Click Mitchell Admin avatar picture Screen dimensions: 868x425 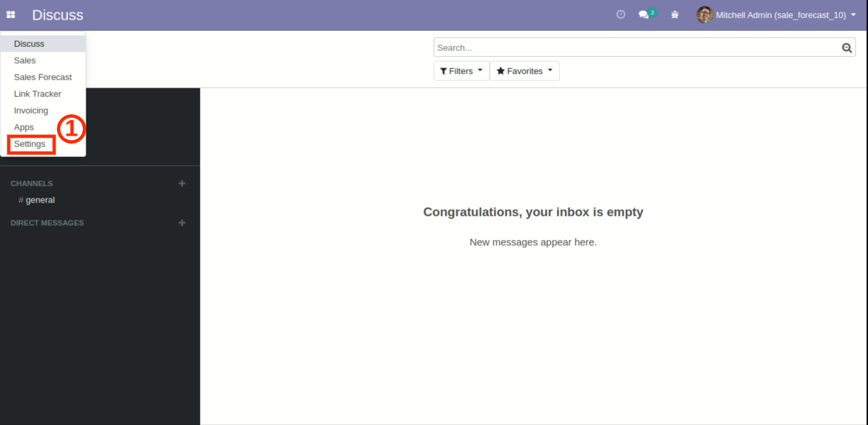tap(704, 15)
